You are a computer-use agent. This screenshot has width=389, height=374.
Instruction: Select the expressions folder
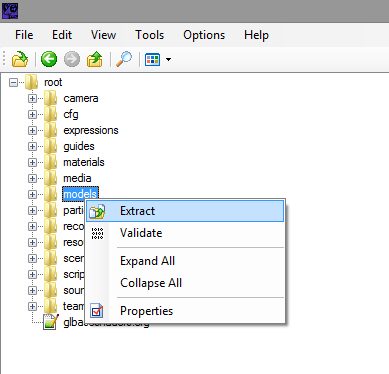tap(91, 130)
